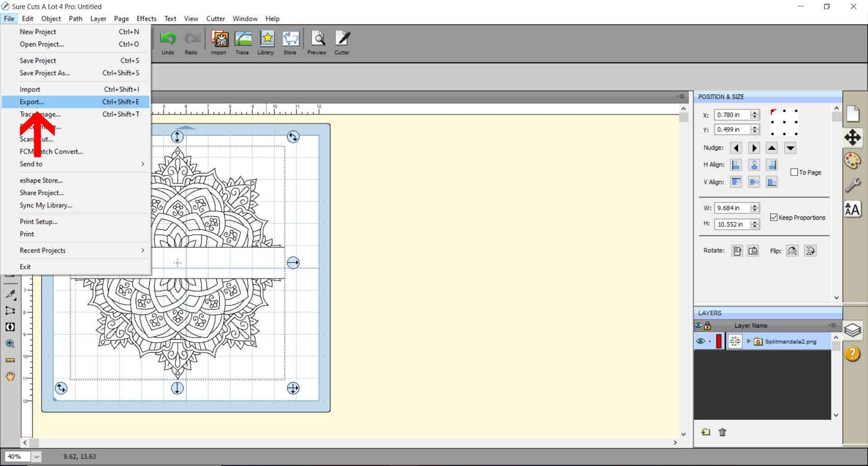
Task: Adjust the Y position stepper
Action: tap(755, 130)
